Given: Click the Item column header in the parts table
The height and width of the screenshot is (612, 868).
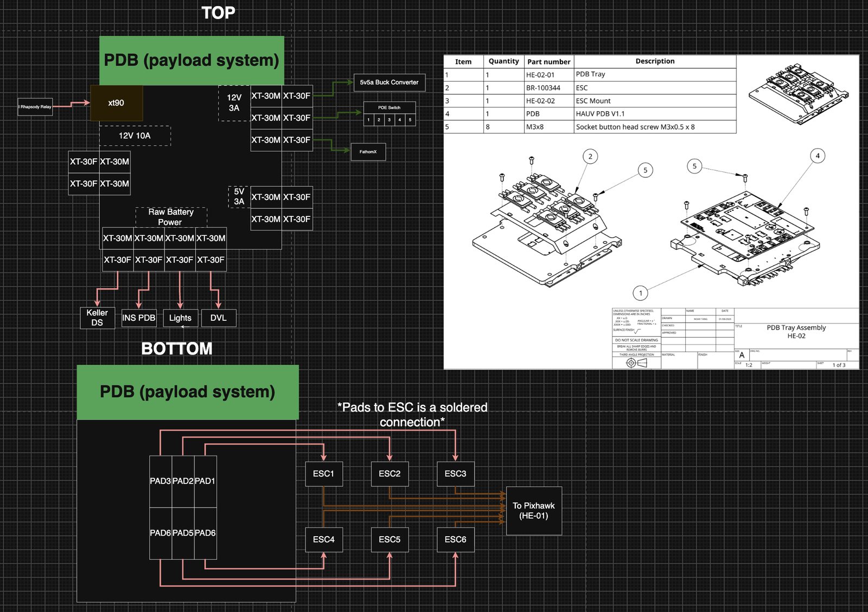Looking at the screenshot, I should 463,62.
